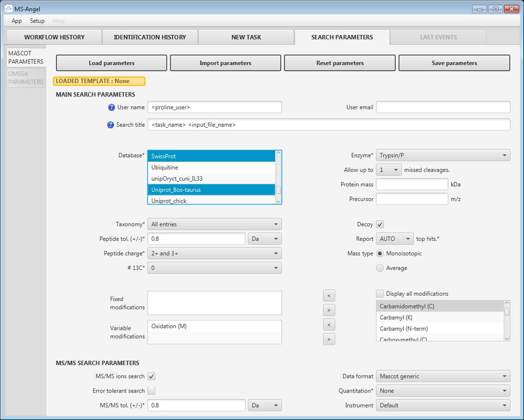Click the help icon beside User name
Image resolution: width=524 pixels, height=420 pixels.
click(111, 108)
